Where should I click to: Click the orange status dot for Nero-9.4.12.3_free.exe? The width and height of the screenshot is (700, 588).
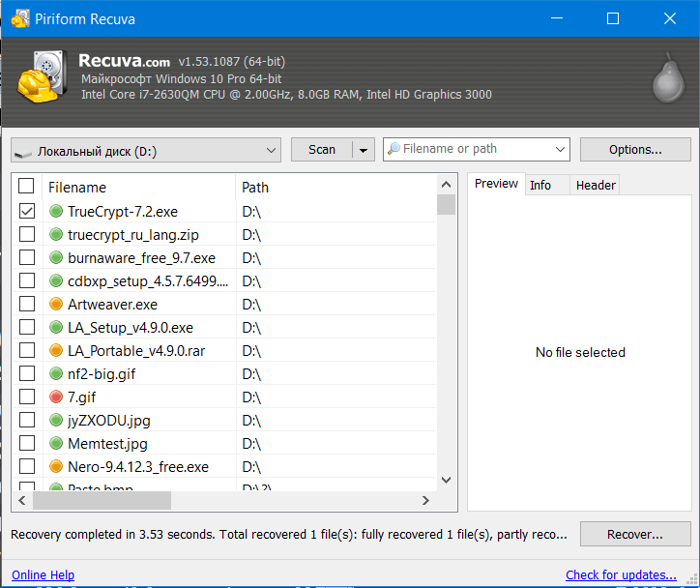click(56, 466)
